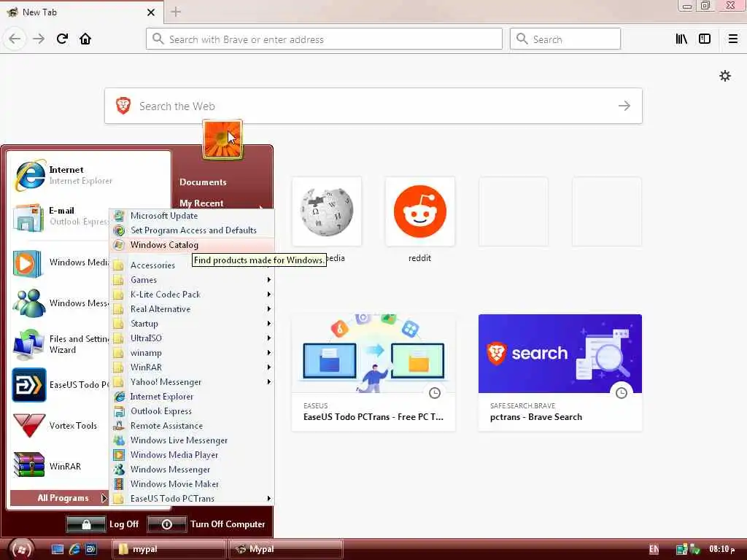747x560 pixels.
Task: Go back with the browser back arrow
Action: tap(15, 39)
